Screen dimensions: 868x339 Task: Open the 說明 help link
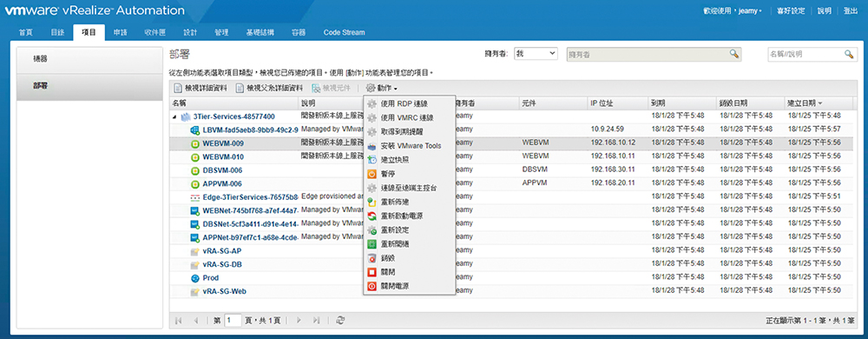coord(825,11)
